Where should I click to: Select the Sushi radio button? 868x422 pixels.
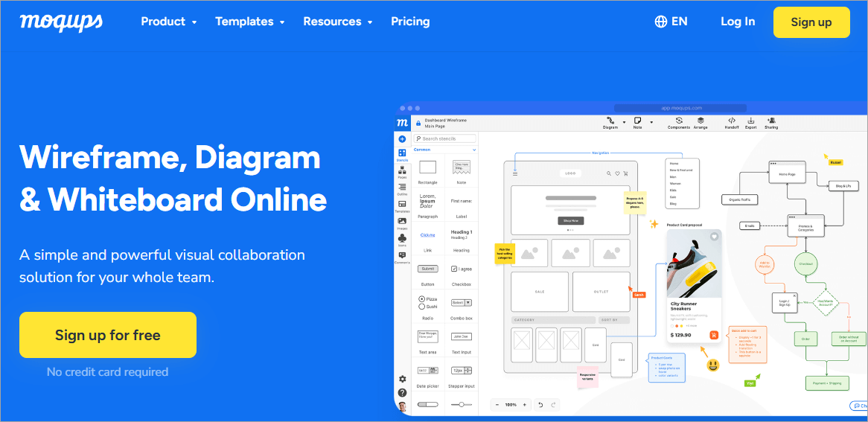(422, 306)
